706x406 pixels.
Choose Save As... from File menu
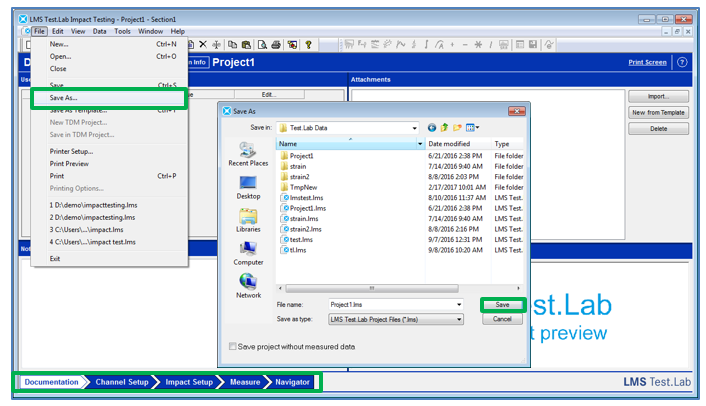pyautogui.click(x=63, y=97)
